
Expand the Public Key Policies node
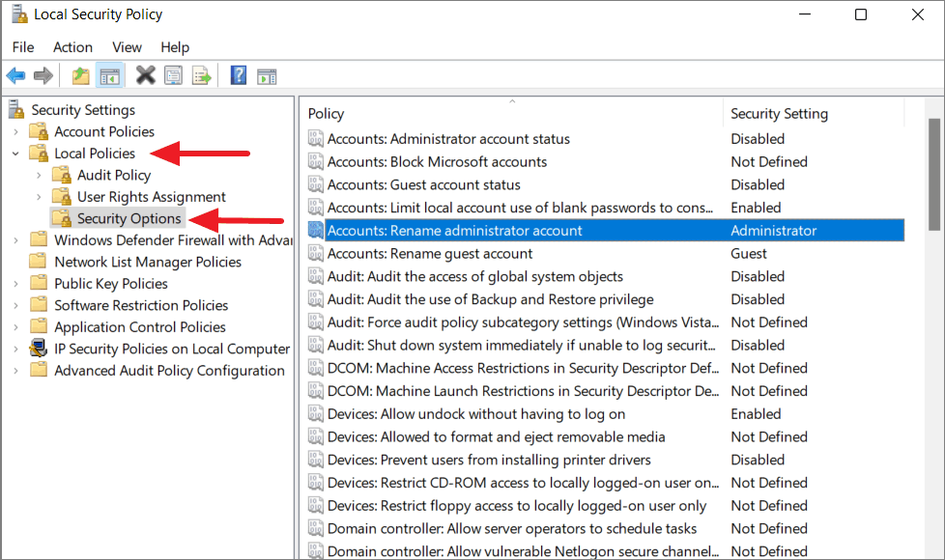click(x=15, y=284)
